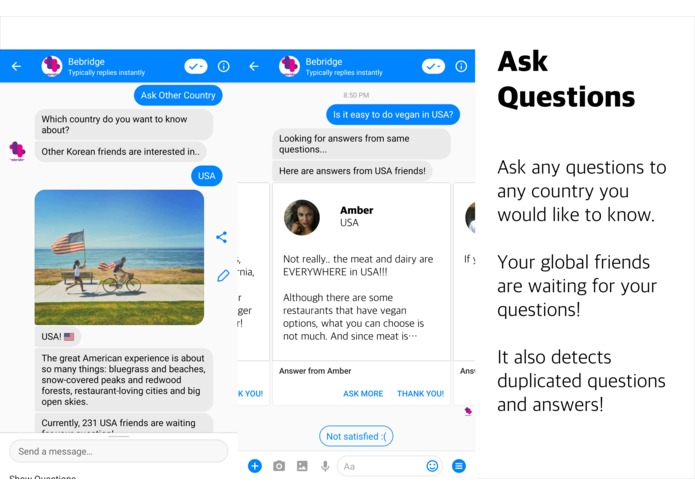Select the USA reply bubble
Image resolution: width=695 pixels, height=494 pixels.
pyautogui.click(x=207, y=176)
